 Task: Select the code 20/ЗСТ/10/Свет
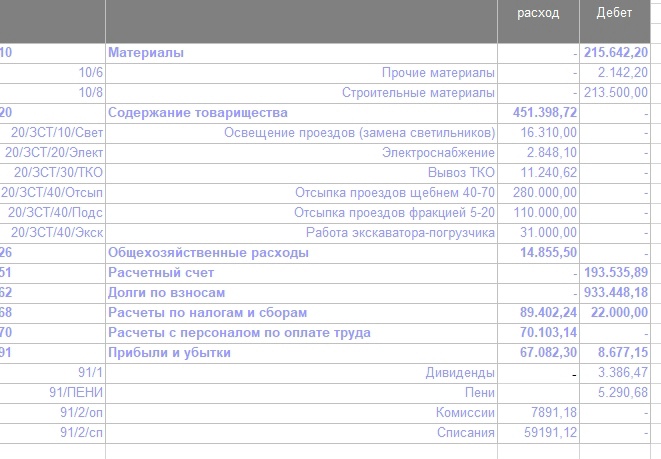click(57, 132)
